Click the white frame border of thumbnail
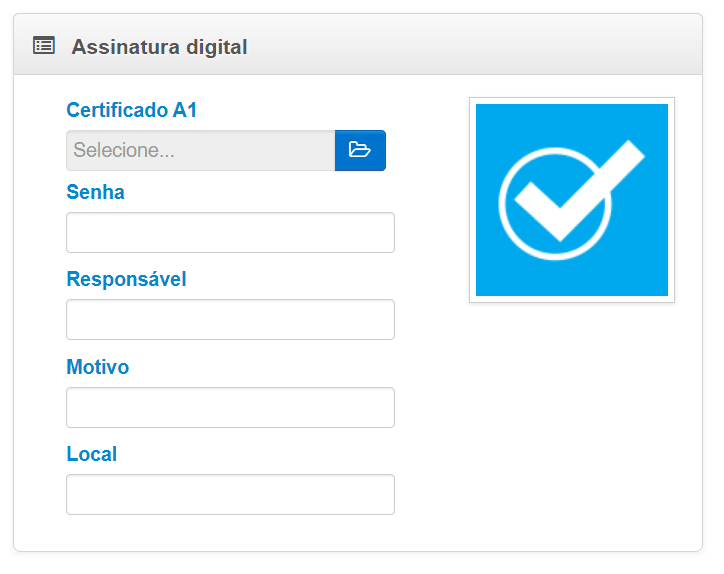 click(x=472, y=200)
